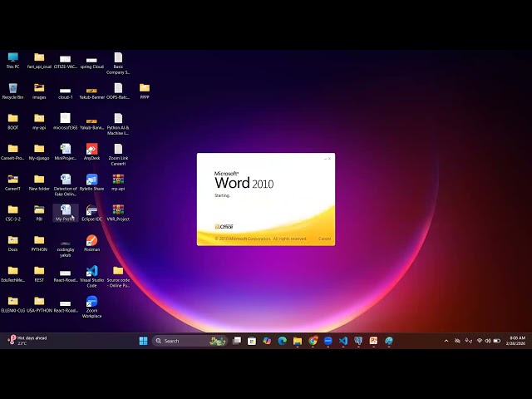Image resolution: width=532 pixels, height=399 pixels.
Task: Select the REST folder
Action: [x=39, y=273]
